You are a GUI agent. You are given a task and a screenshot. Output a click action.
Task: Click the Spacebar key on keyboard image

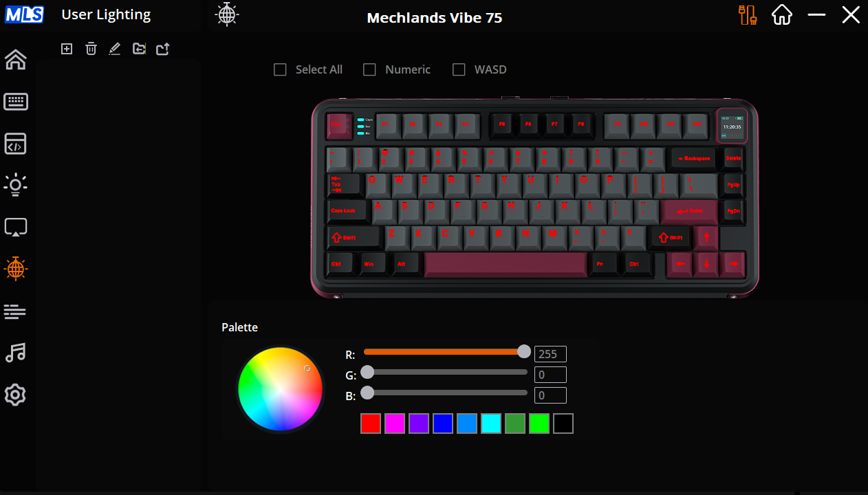pos(506,265)
